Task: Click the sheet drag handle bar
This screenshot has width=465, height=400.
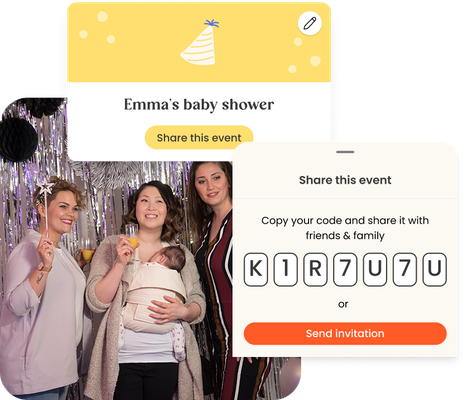Action: tap(345, 152)
